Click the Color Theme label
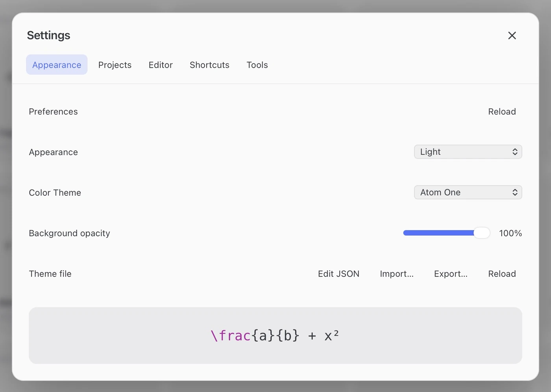551x392 pixels. 55,192
